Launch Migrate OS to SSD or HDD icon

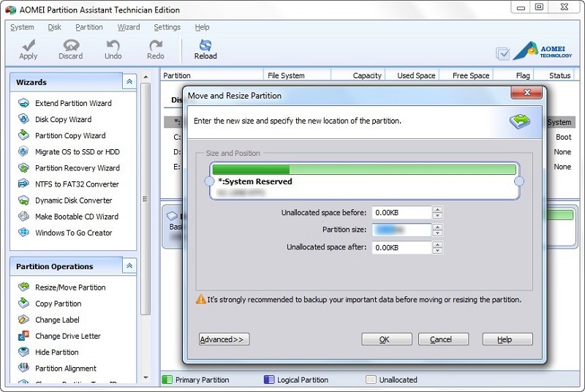(x=23, y=151)
